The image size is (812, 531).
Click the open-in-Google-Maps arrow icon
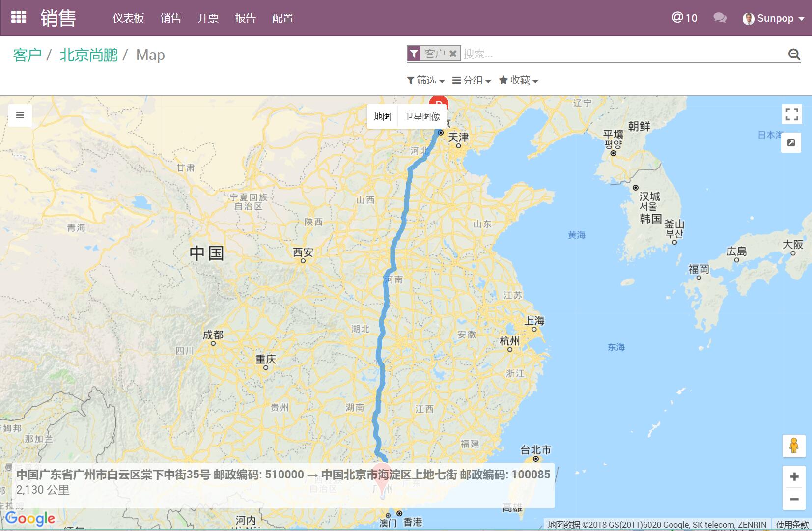[x=791, y=143]
